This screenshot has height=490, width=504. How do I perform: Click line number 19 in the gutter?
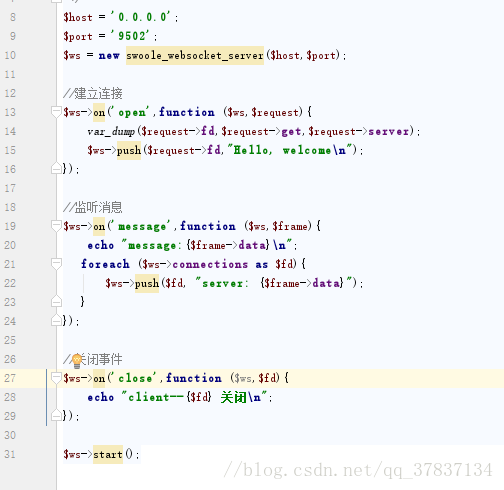click(10, 226)
